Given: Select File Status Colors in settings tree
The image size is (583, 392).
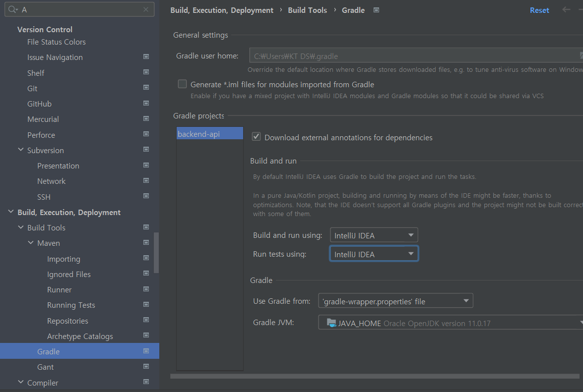Looking at the screenshot, I should pyautogui.click(x=56, y=42).
